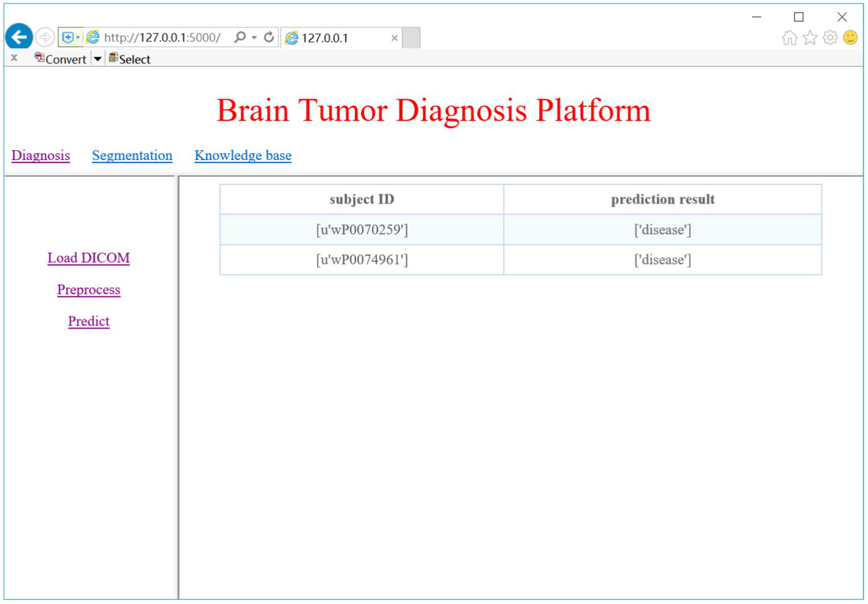Open the security shield dropdown
The width and height of the screenshot is (868, 604).
click(x=70, y=37)
